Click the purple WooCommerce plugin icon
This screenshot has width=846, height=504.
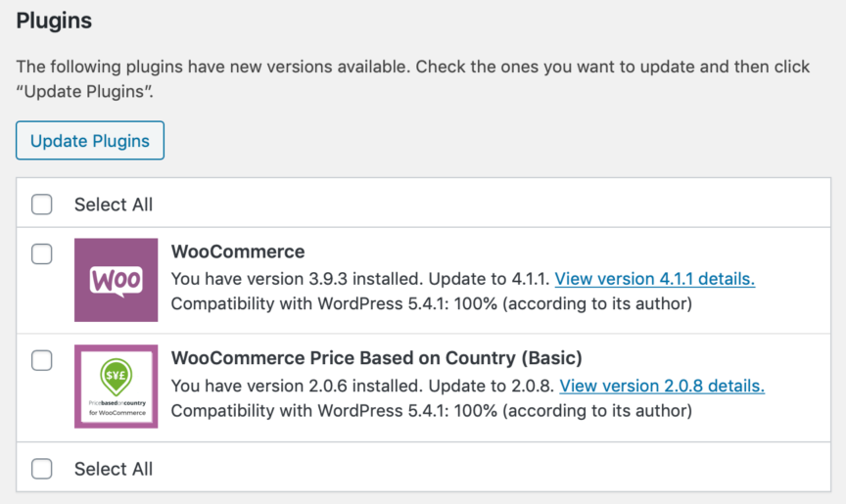click(116, 280)
